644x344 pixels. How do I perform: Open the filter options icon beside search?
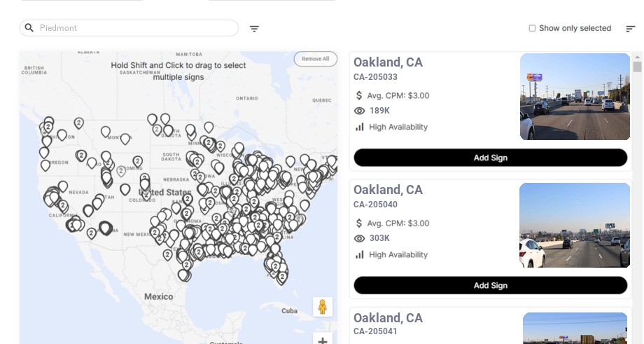pyautogui.click(x=254, y=29)
